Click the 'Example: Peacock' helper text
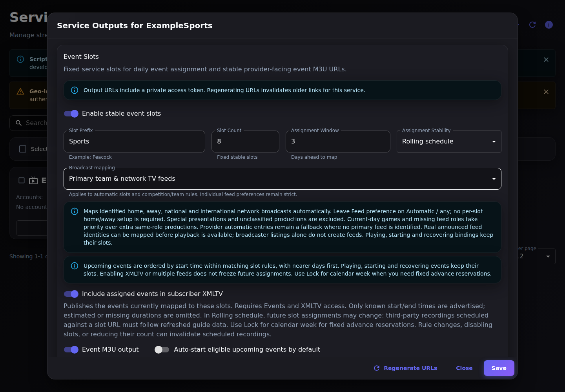 click(x=90, y=157)
